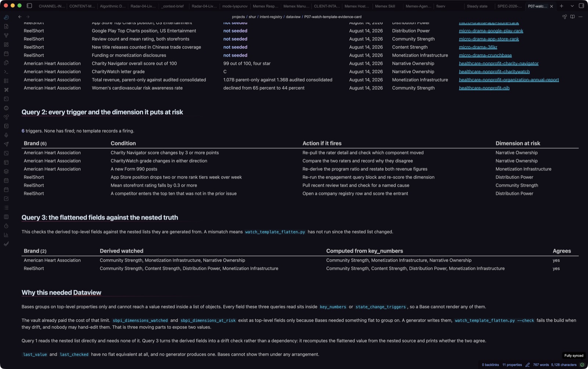
Task: Click 'Query 3' flattened fields heading
Action: point(100,218)
